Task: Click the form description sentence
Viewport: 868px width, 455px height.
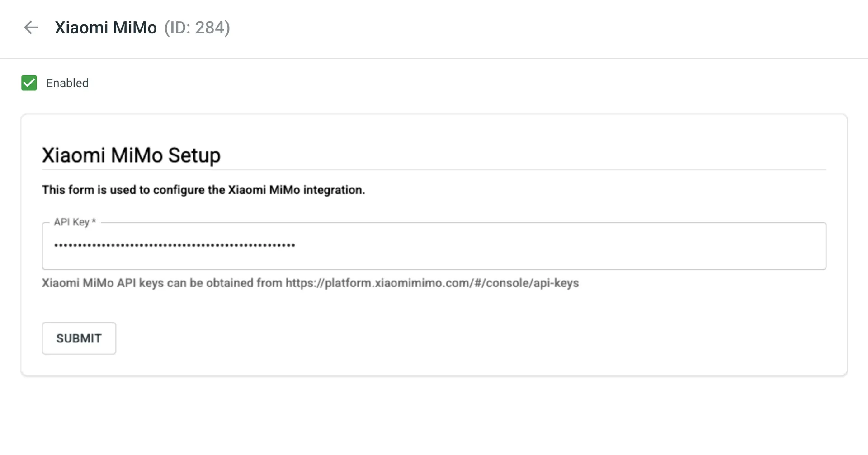Action: tap(203, 190)
